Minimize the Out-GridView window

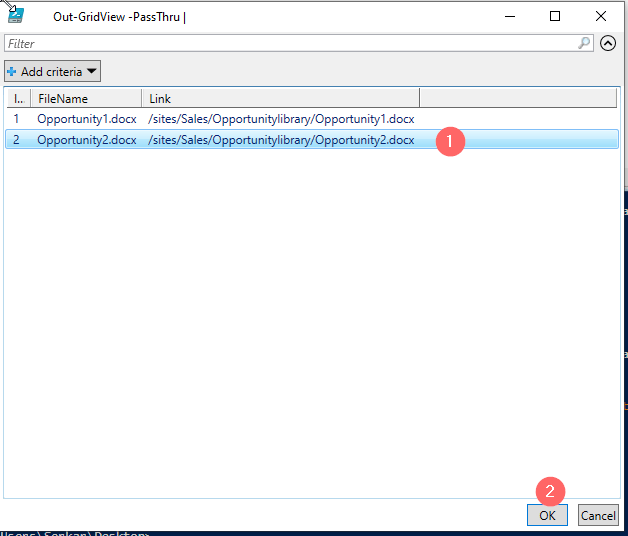click(x=510, y=16)
